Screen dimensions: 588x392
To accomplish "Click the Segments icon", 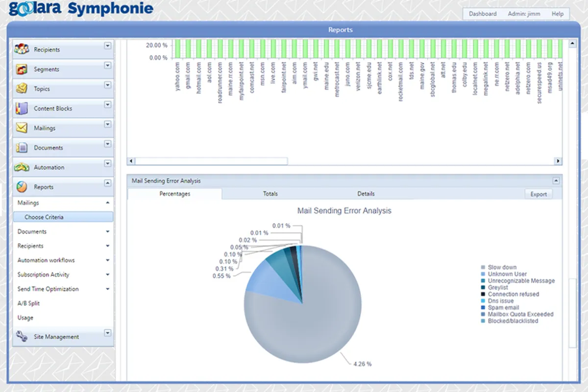I will [22, 69].
